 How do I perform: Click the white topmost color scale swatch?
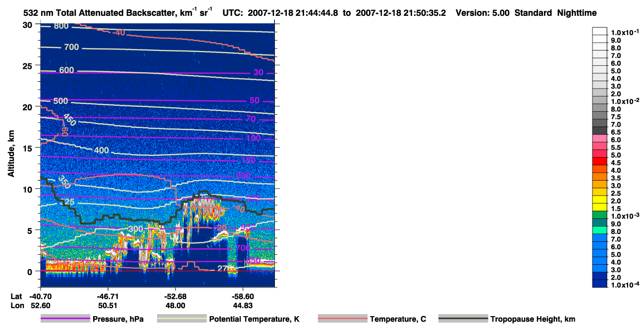(x=599, y=31)
